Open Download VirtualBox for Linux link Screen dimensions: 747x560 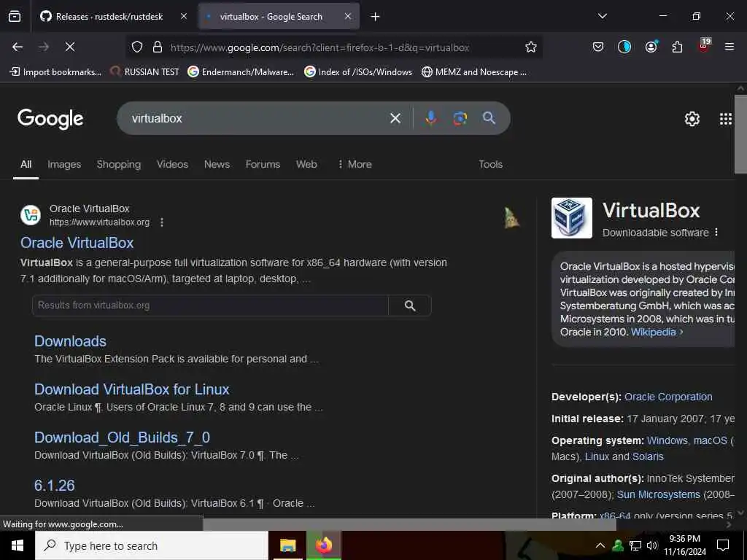(131, 389)
